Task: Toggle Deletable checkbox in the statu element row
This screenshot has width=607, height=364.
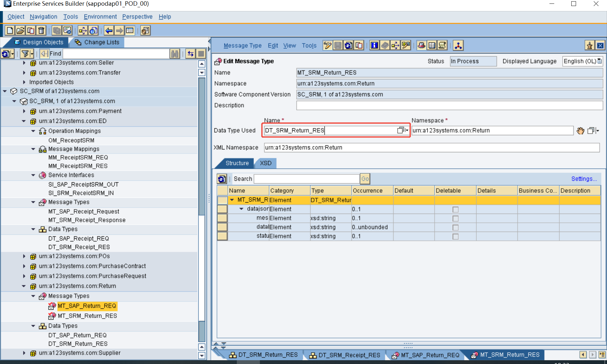Action: tap(455, 236)
